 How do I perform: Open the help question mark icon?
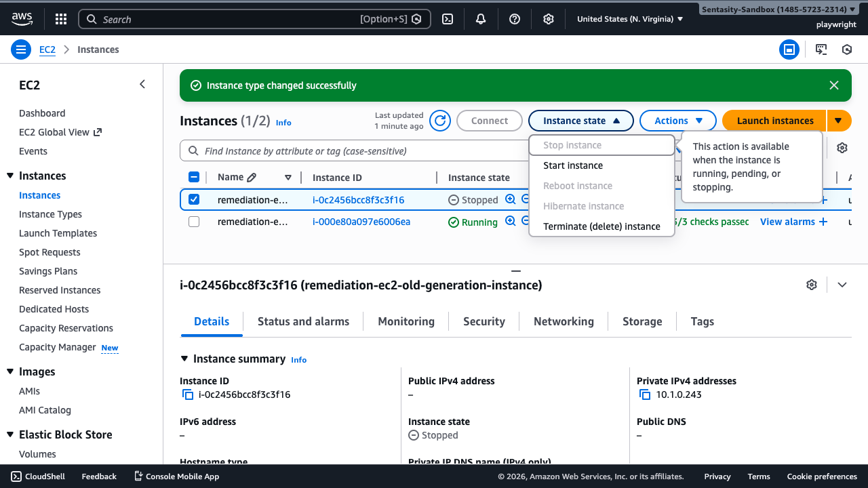[514, 18]
